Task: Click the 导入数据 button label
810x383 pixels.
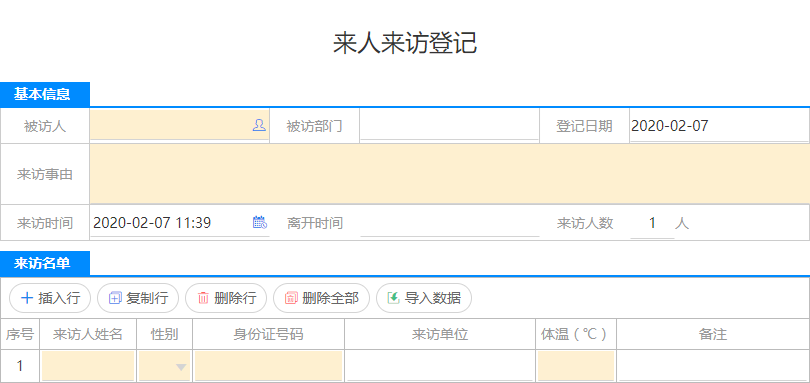Action: (433, 298)
